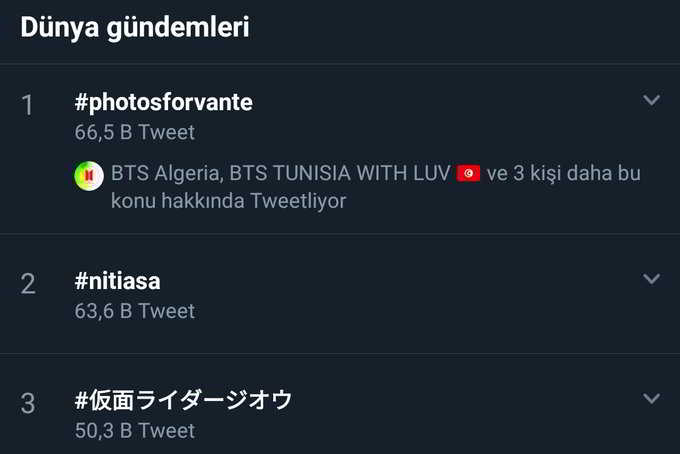Open the #photosforvante trending hashtag
680x454 pixels.
[163, 102]
